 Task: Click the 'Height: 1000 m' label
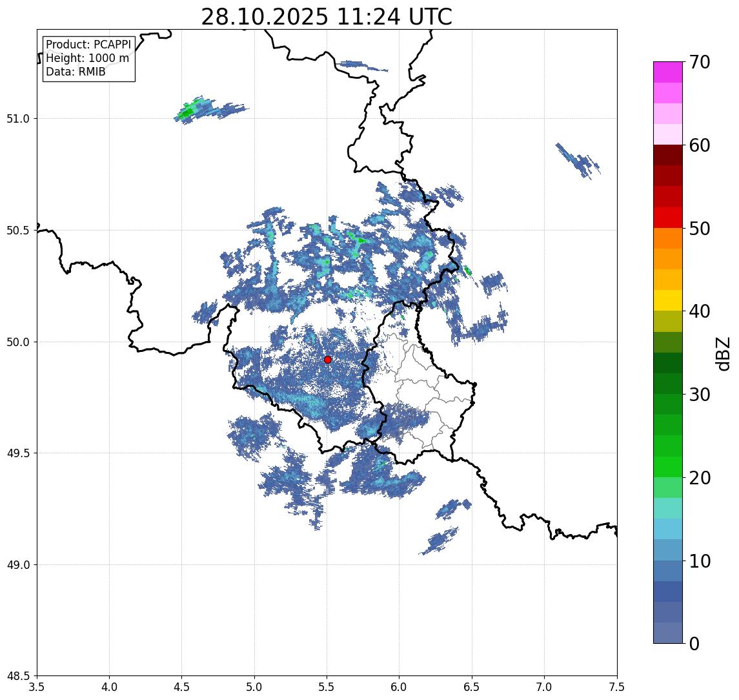[x=87, y=58]
